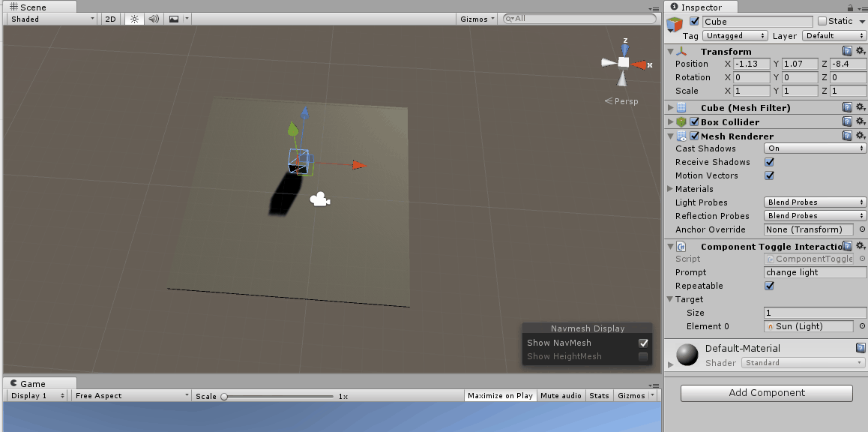
Task: Open Transform component help book icon
Action: pos(847,51)
